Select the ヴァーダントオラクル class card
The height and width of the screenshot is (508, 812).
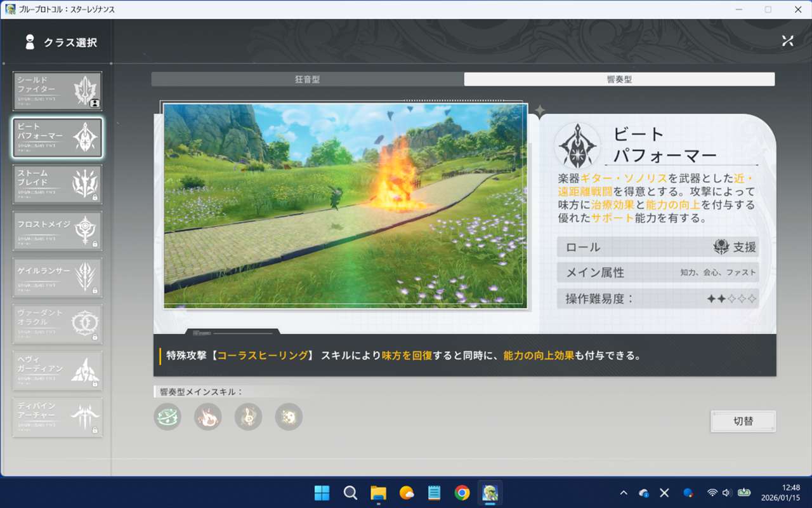57,324
